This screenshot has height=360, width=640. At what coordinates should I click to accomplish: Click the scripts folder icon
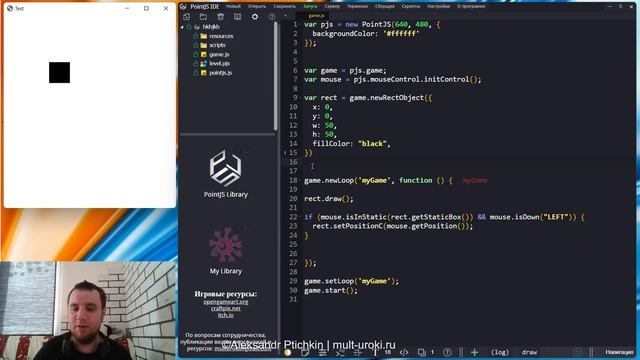204,45
